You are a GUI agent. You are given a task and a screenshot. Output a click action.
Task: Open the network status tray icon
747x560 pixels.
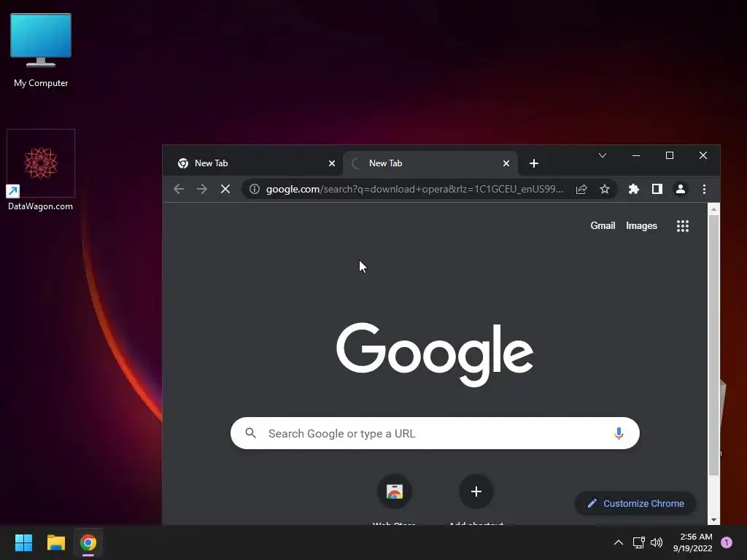pyautogui.click(x=638, y=542)
